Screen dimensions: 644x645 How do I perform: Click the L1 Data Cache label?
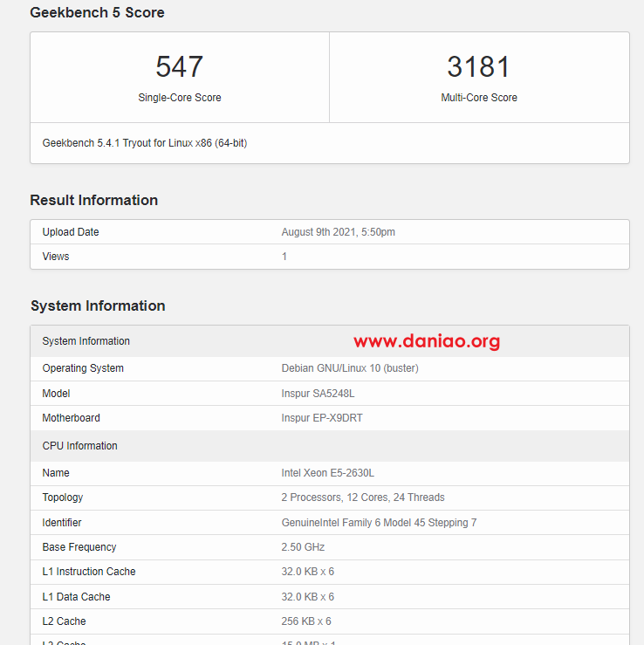[x=76, y=597]
